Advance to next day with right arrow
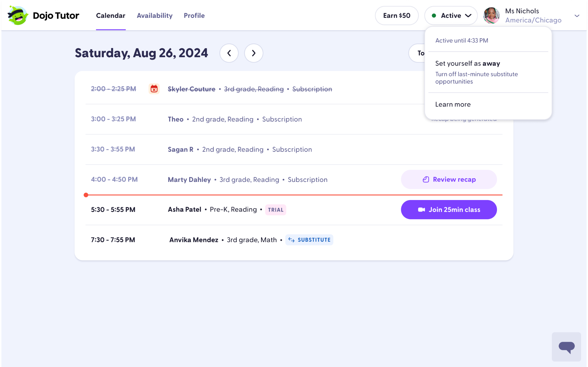588x367 pixels. (253, 53)
